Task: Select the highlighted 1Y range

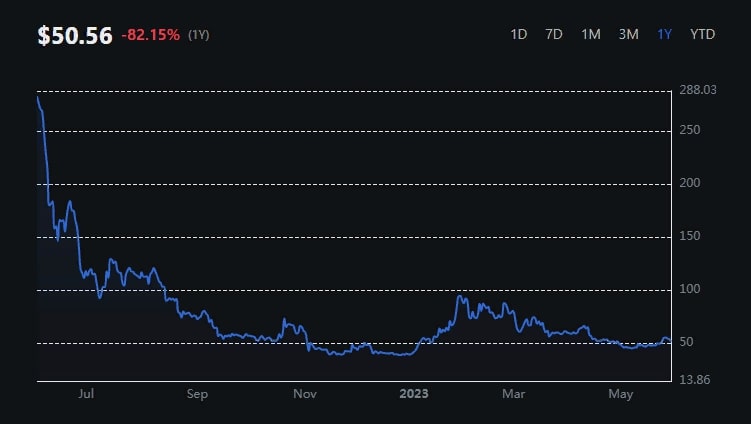Action: tap(665, 34)
